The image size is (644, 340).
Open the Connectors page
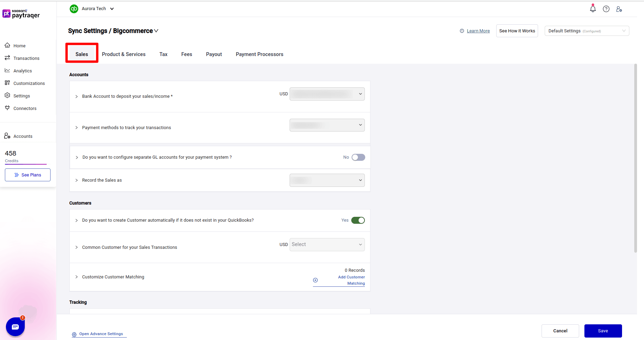25,108
